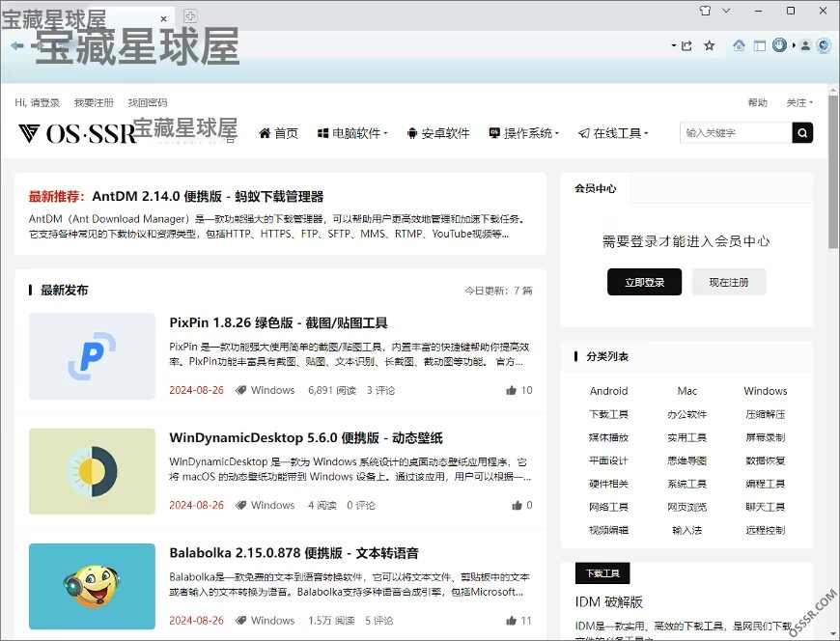Open the 5 评论 link on Balabolka post
The height and width of the screenshot is (641, 840).
[x=378, y=620]
